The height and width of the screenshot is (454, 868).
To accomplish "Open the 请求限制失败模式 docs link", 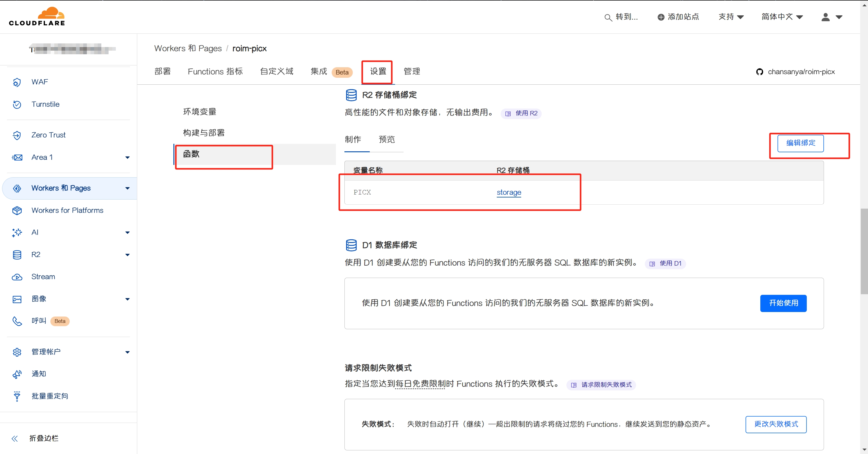I will pos(601,385).
